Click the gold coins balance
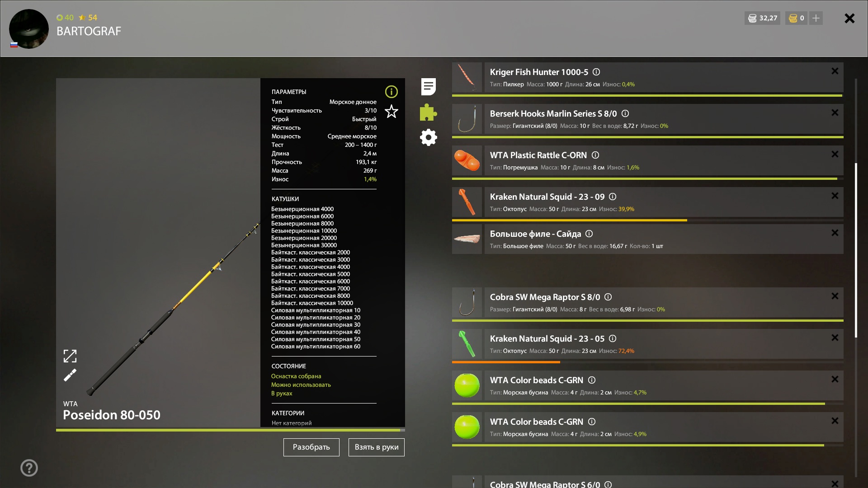 796,18
